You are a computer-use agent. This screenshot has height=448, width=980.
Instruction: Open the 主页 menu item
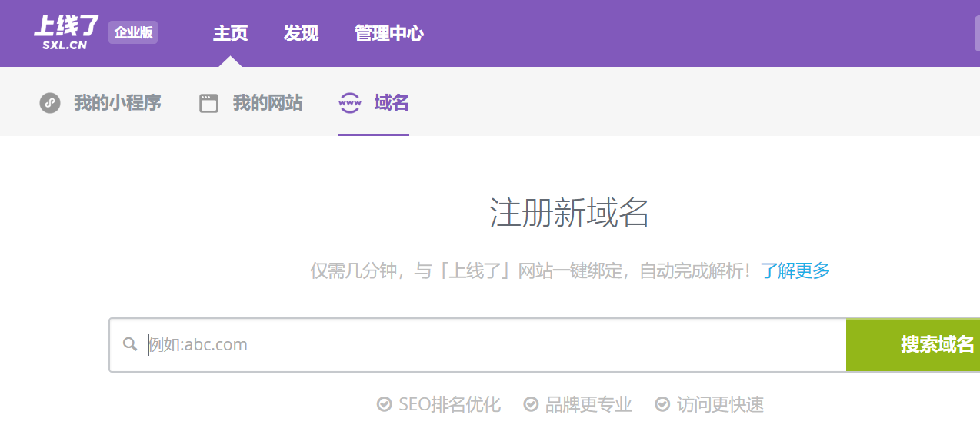pos(229,33)
